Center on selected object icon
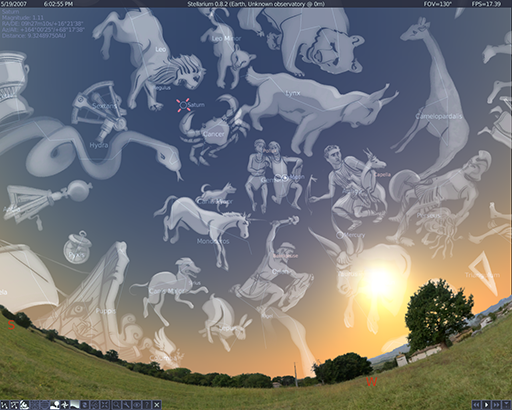The height and width of the screenshot is (410, 512). (x=105, y=405)
